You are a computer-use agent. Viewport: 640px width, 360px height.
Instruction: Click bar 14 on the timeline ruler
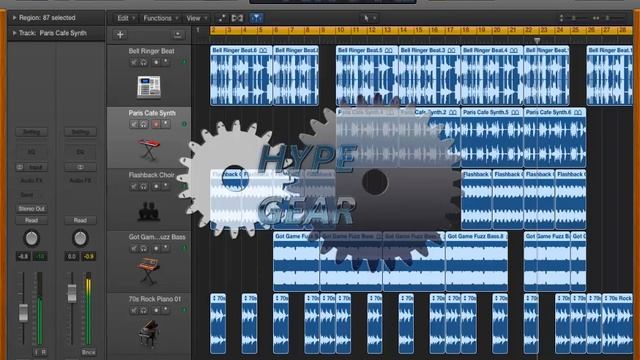(x=403, y=30)
